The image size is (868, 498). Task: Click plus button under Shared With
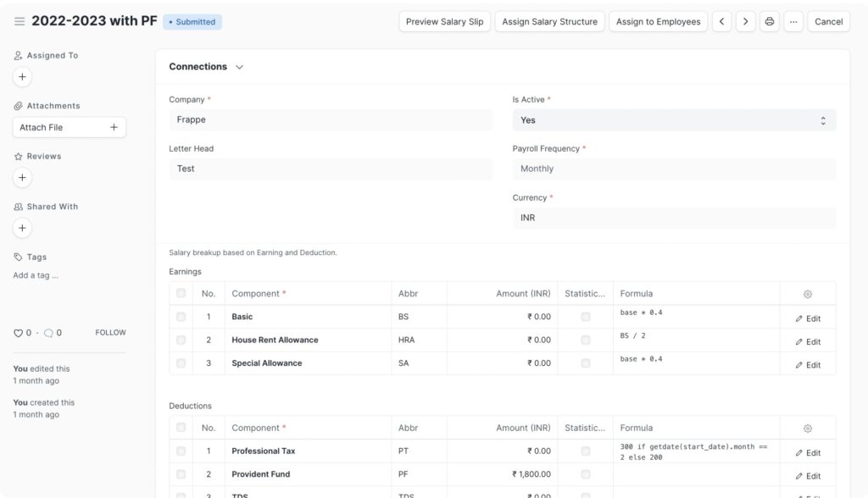[x=22, y=228]
